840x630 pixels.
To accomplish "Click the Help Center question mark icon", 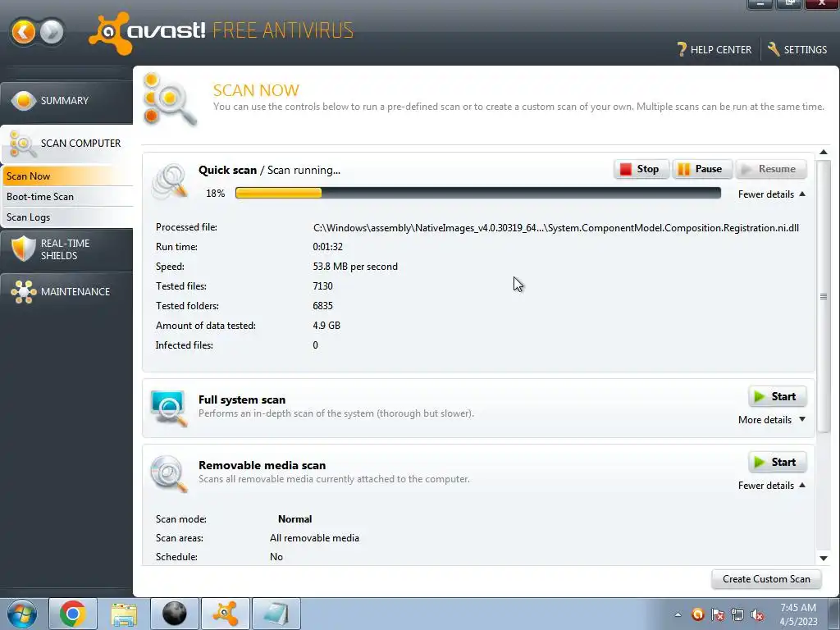I will [682, 49].
